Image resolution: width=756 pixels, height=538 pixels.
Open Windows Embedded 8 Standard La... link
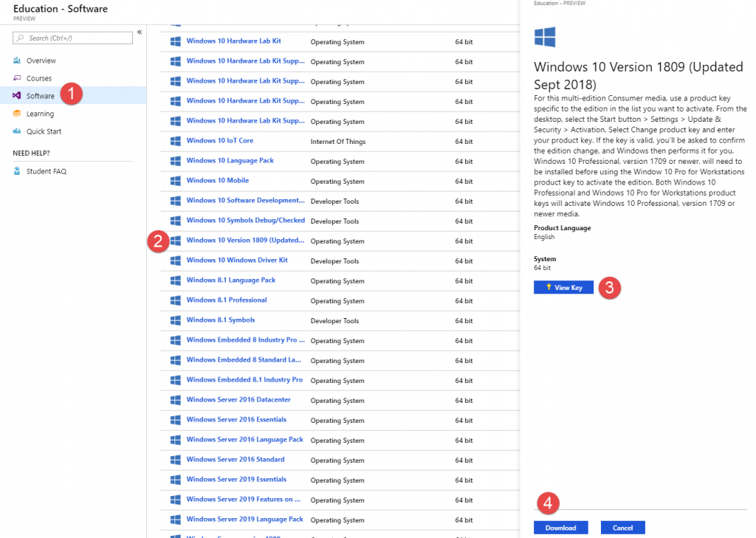tap(244, 359)
